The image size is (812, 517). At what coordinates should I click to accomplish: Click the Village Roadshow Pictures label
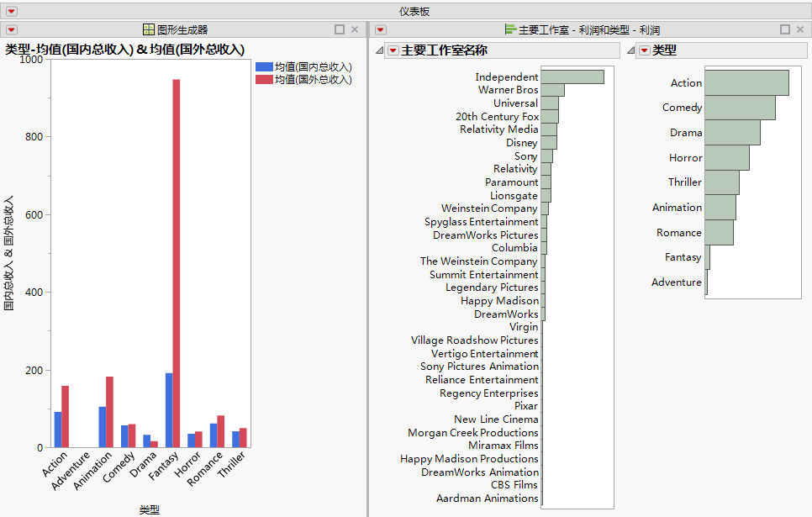pyautogui.click(x=474, y=340)
